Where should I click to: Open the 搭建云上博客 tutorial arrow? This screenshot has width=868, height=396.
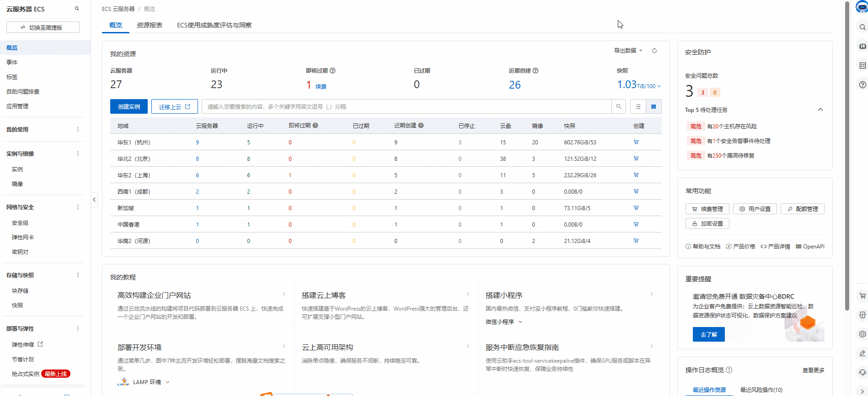468,294
